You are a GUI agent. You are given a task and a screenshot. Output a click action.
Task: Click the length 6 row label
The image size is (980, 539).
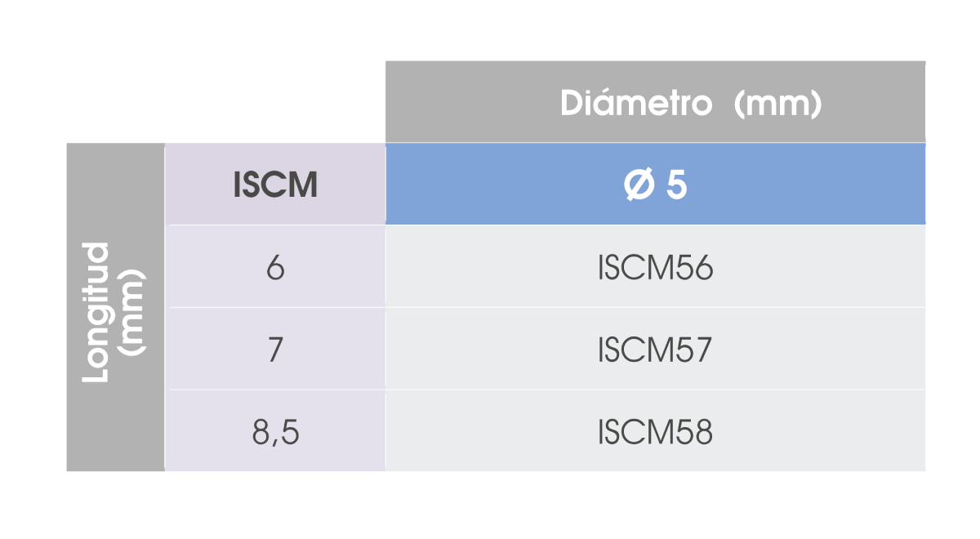(x=275, y=268)
